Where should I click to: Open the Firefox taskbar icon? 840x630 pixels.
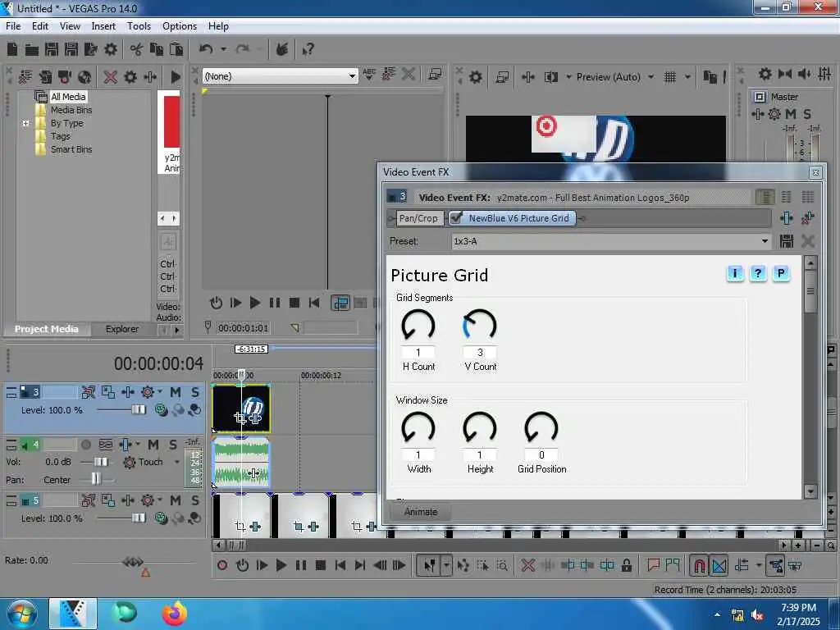point(174,614)
